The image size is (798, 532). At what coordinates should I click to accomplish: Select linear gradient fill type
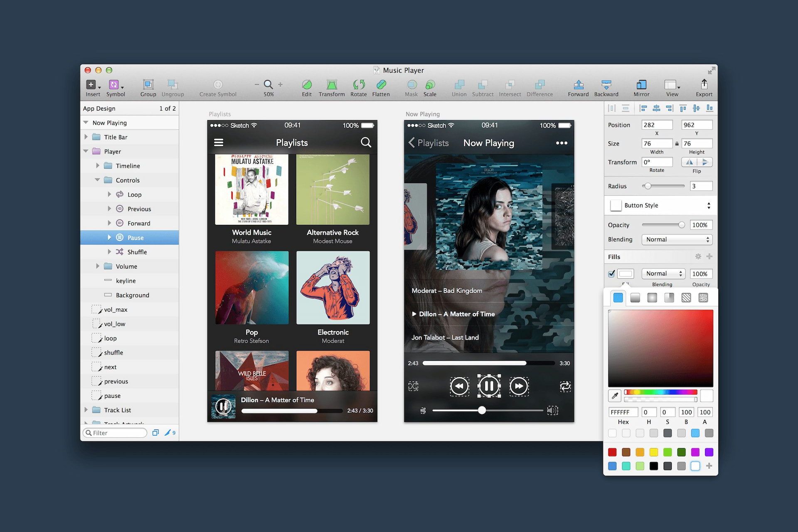pyautogui.click(x=635, y=298)
